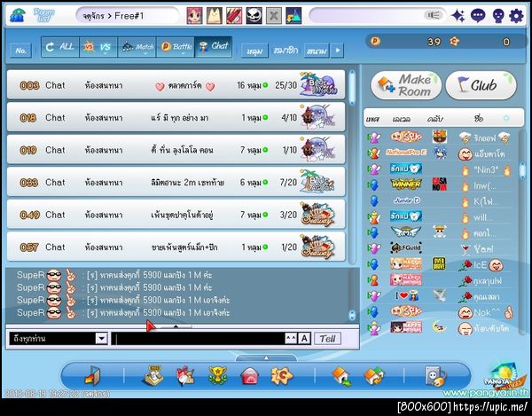Viewport: 532px width, 416px height.
Task: Select the red striped item icon
Action: 234,16
